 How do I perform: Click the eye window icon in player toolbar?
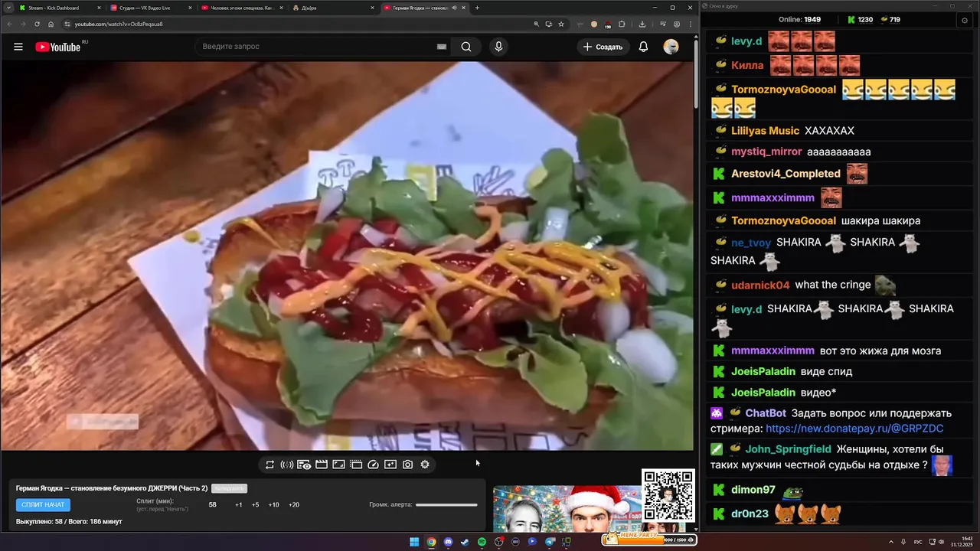304,465
